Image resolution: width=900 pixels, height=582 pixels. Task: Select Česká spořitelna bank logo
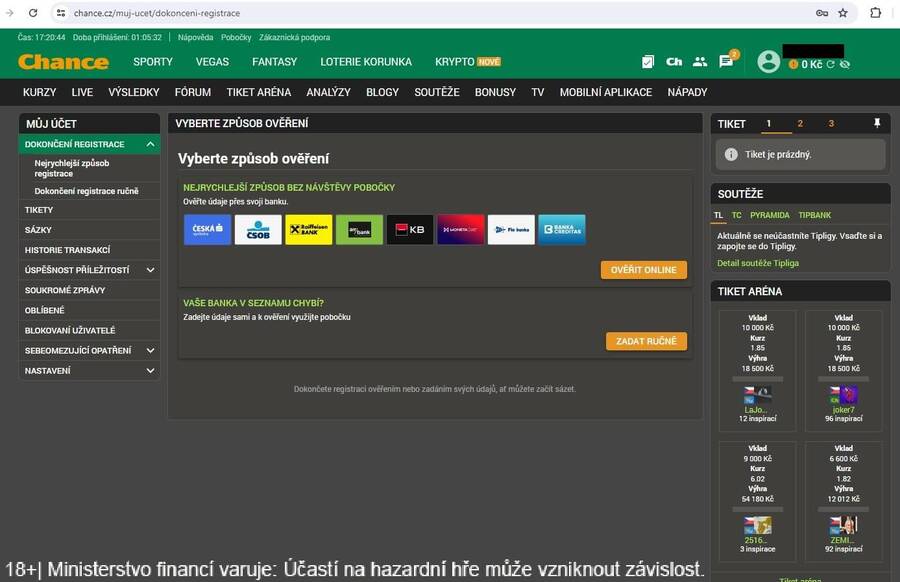pyautogui.click(x=207, y=230)
